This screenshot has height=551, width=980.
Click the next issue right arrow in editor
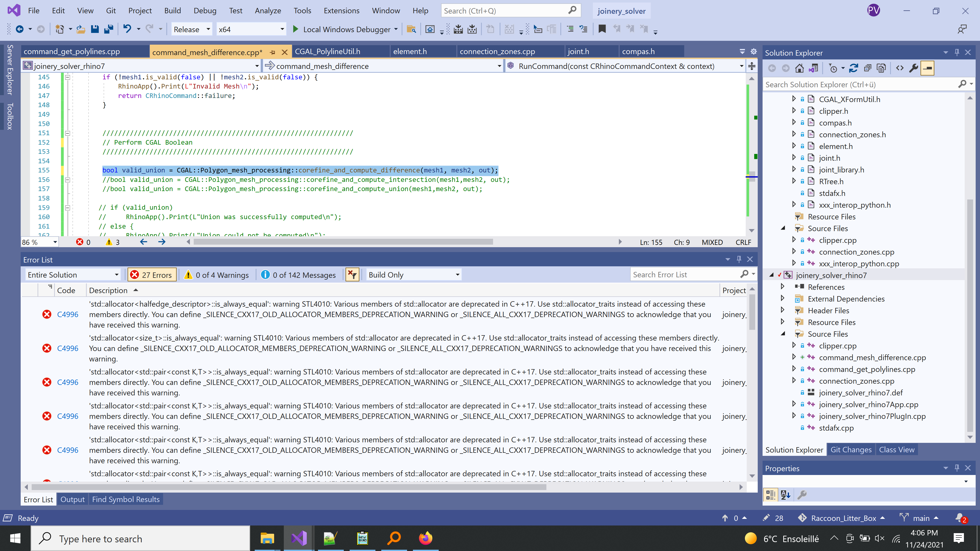162,242
